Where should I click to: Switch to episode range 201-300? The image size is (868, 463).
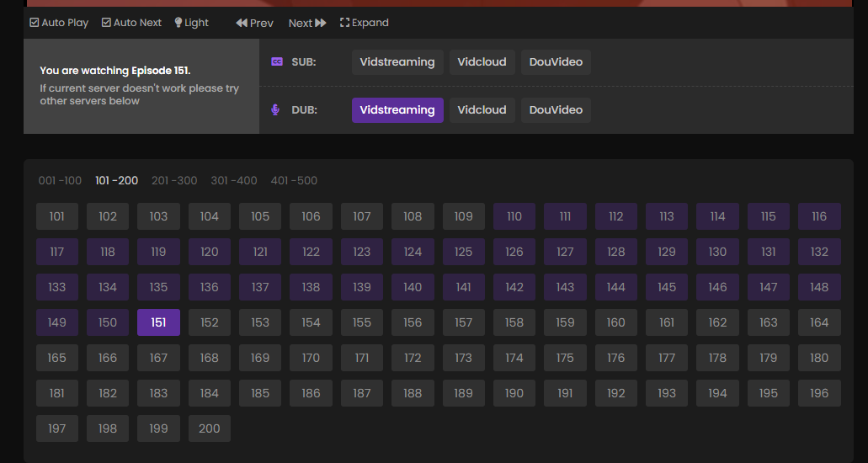(x=174, y=180)
